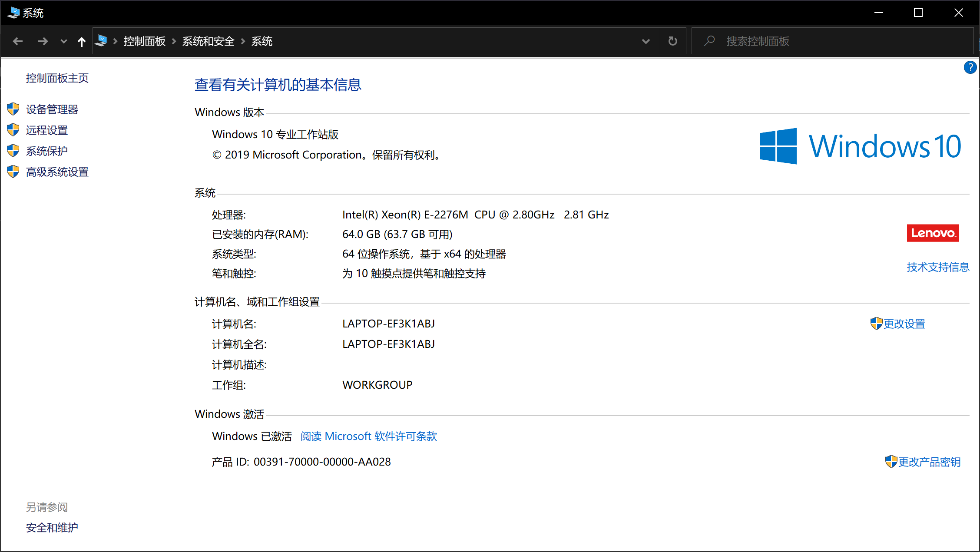Go back with the left arrow button
The width and height of the screenshot is (980, 552).
[x=18, y=41]
